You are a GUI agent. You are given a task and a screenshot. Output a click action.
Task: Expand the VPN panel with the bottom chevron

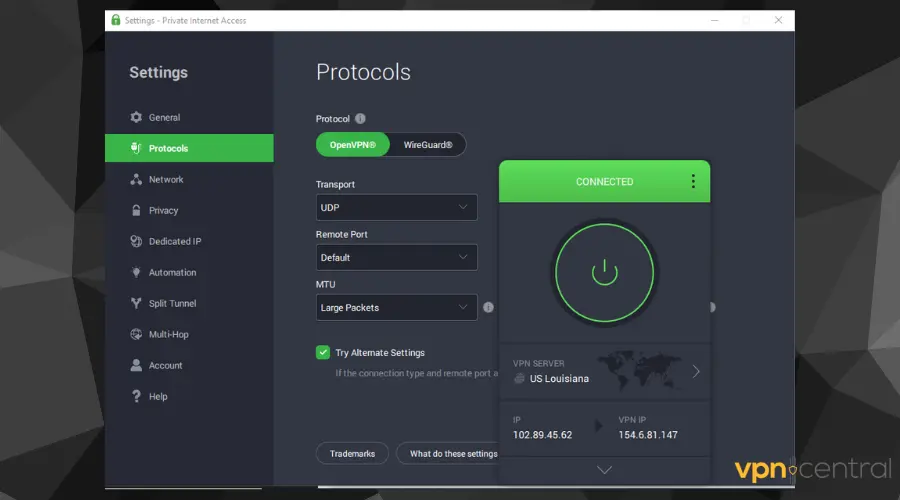click(604, 469)
